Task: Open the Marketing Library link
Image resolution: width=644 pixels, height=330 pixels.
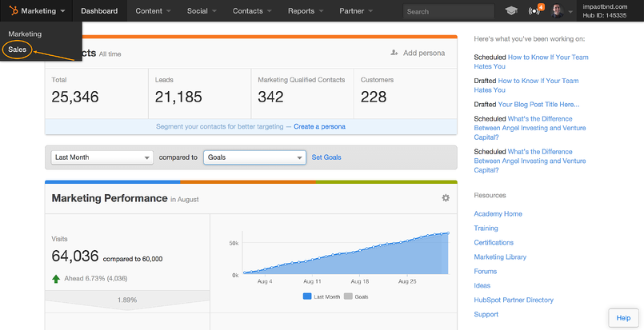Action: (500, 257)
